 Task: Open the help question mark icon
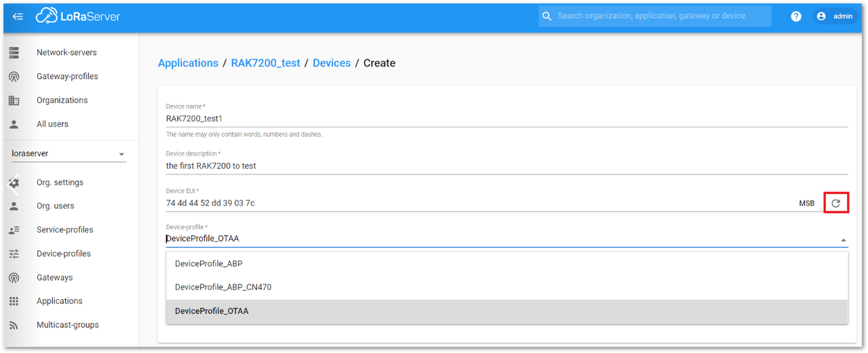pyautogui.click(x=796, y=16)
